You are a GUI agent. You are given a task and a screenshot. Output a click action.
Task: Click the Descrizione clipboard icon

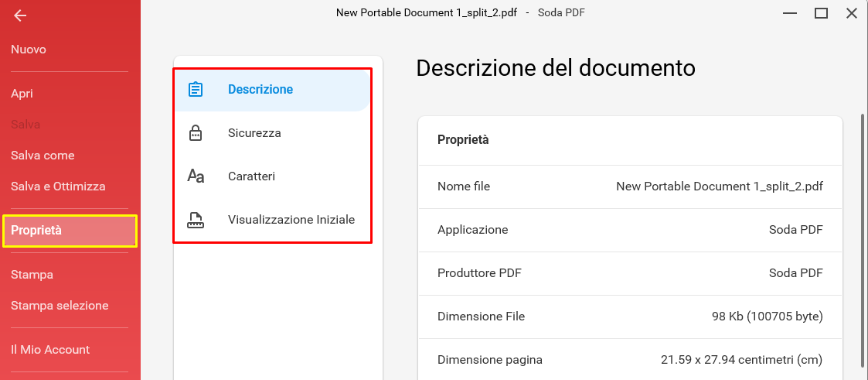196,89
